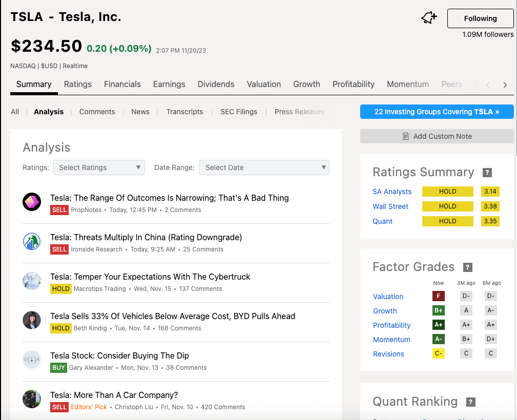The width and height of the screenshot is (517, 420).
Task: Open the Select Ratings dropdown
Action: coord(99,167)
